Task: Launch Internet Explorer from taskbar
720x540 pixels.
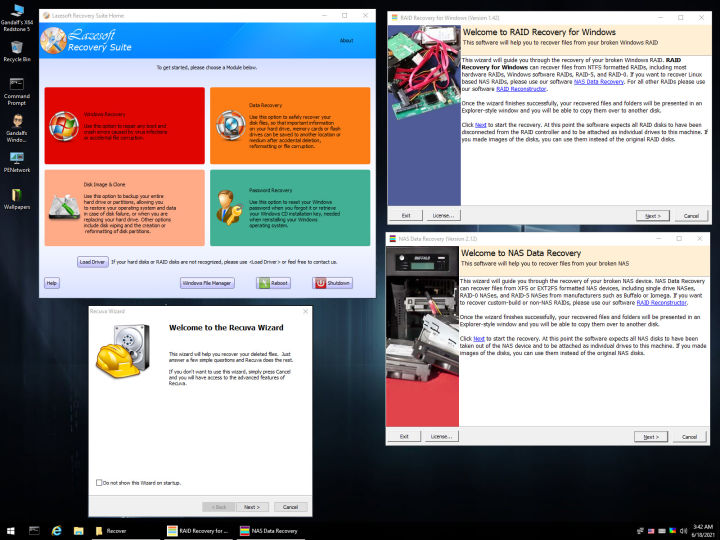Action: (x=56, y=531)
